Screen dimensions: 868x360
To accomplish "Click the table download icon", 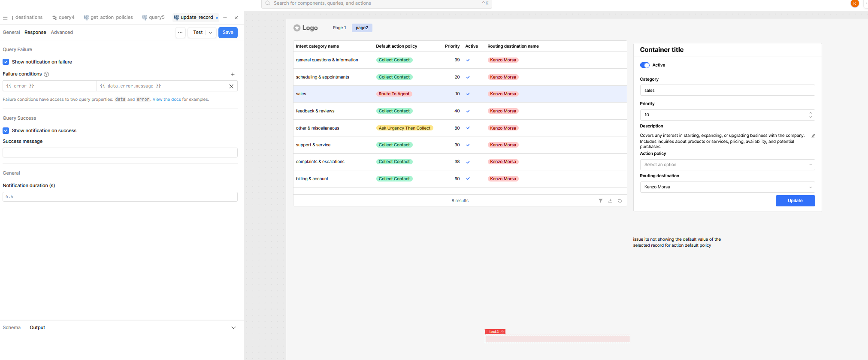I will point(610,201).
